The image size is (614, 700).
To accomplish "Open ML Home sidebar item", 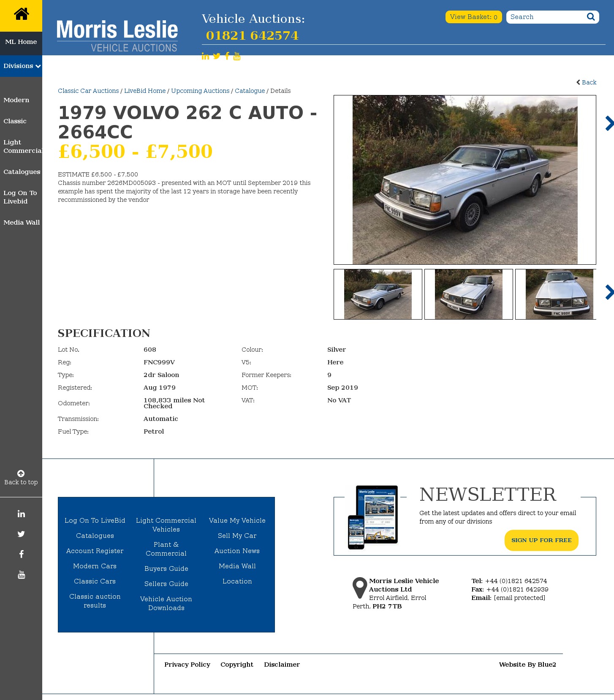I will pyautogui.click(x=21, y=42).
